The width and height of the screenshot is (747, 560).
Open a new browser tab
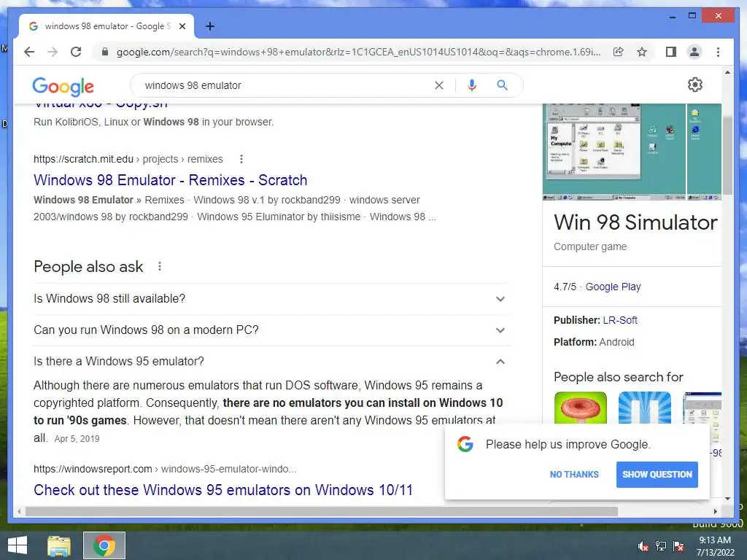click(210, 26)
